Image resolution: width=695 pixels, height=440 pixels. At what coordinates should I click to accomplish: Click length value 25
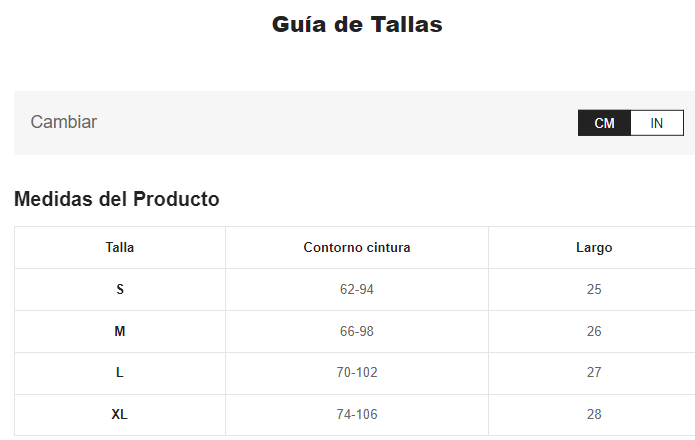click(x=594, y=289)
